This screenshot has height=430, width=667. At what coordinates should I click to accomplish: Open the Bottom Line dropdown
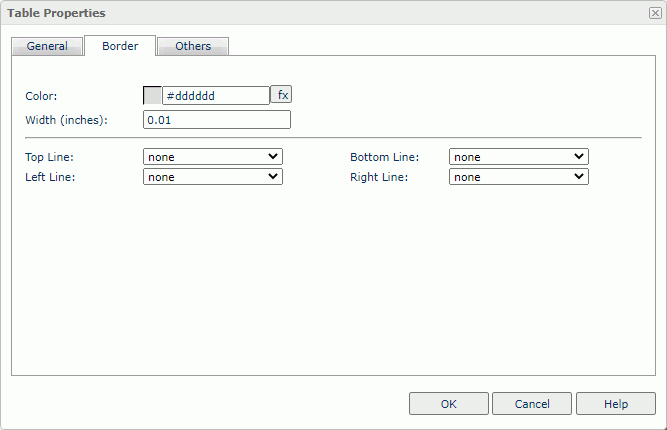[x=518, y=157]
